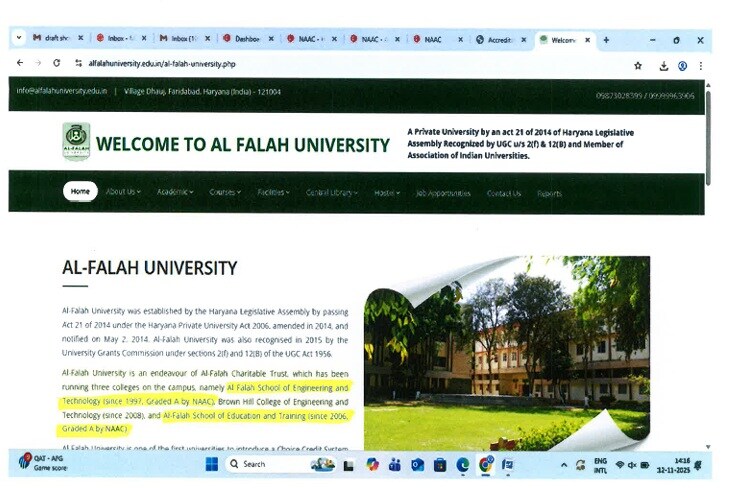The height and width of the screenshot is (488, 740).
Task: Close the 'draft sh' tab
Action: (81, 38)
